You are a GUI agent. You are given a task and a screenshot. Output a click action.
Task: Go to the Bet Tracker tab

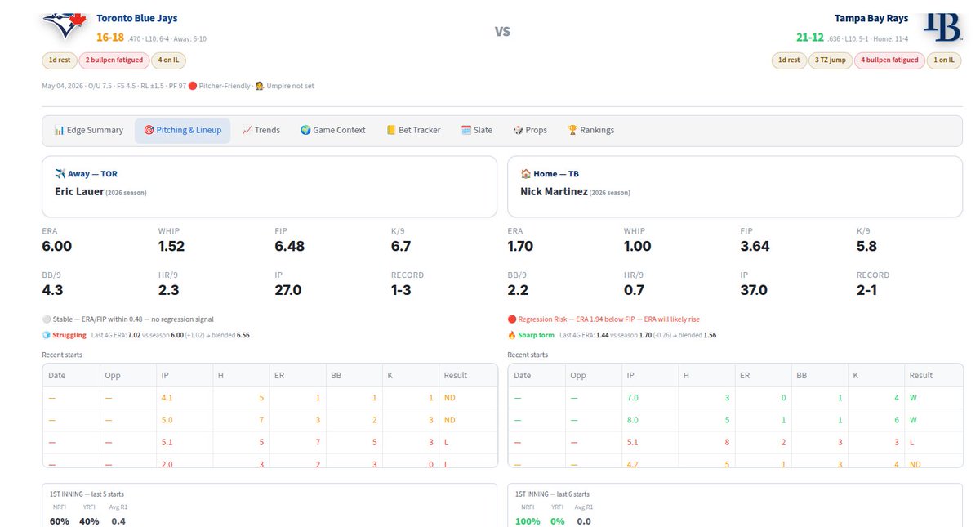tap(413, 130)
